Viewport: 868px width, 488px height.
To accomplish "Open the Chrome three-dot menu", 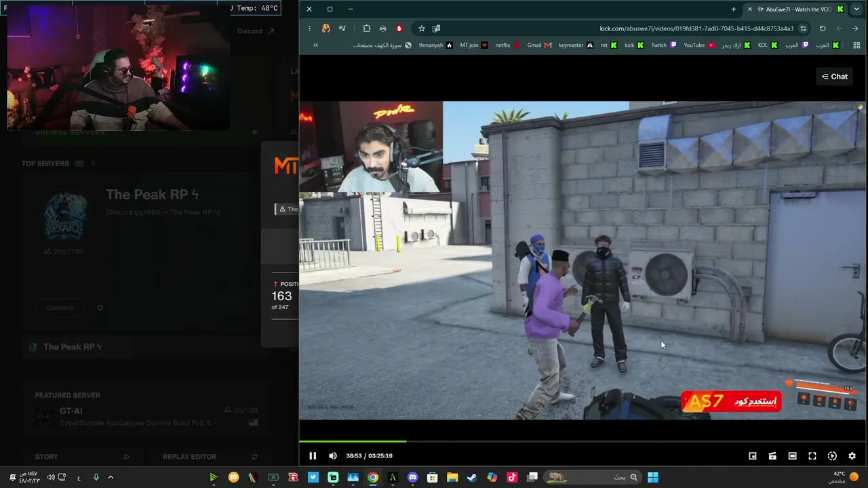I will (x=309, y=28).
